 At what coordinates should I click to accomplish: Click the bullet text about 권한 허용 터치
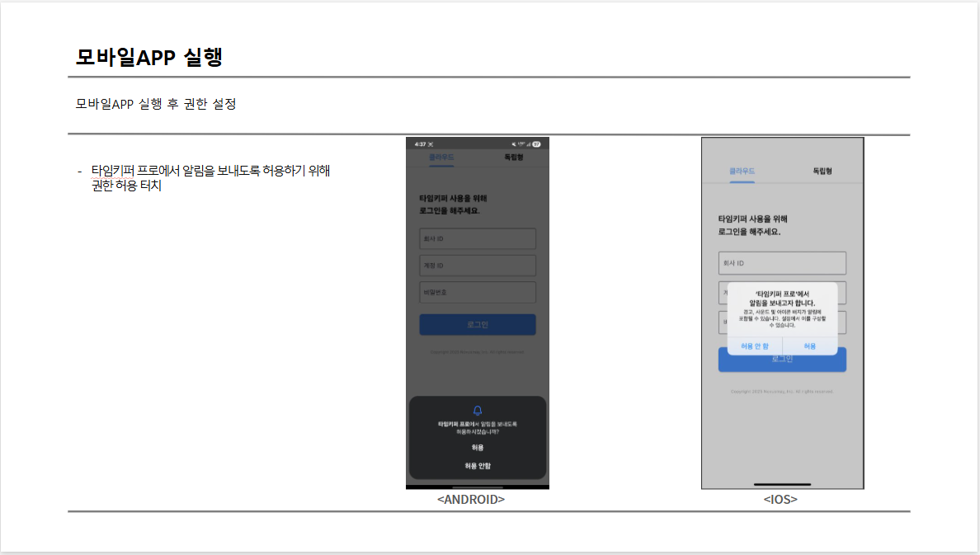click(x=210, y=178)
